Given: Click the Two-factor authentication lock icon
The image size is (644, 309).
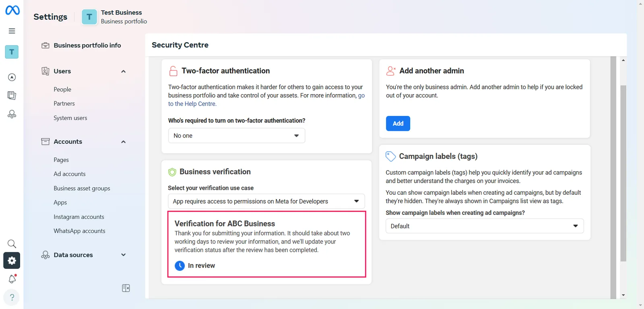Looking at the screenshot, I should 173,71.
